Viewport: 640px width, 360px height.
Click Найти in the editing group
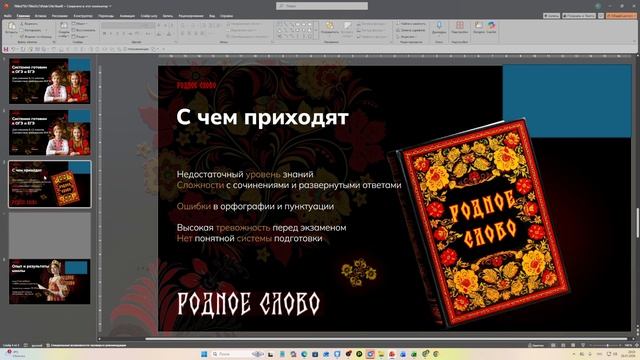pos(411,24)
